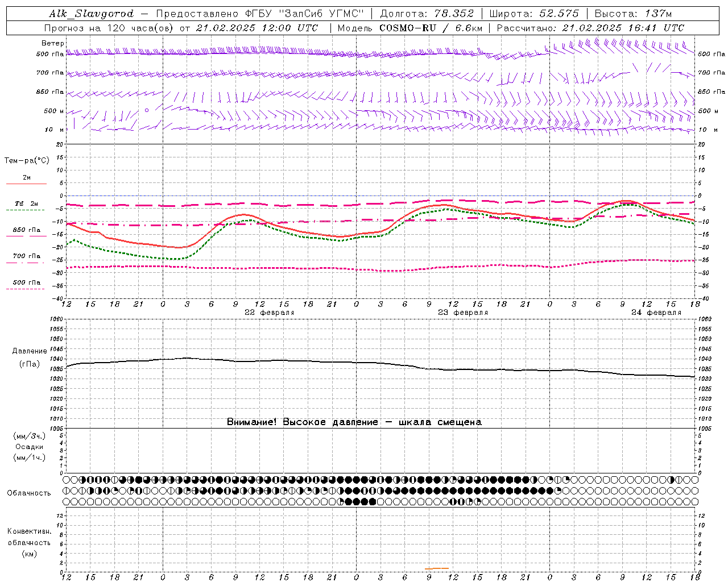Click the latitude value Широта: 52.575
The height and width of the screenshot is (582, 728).
534,14
